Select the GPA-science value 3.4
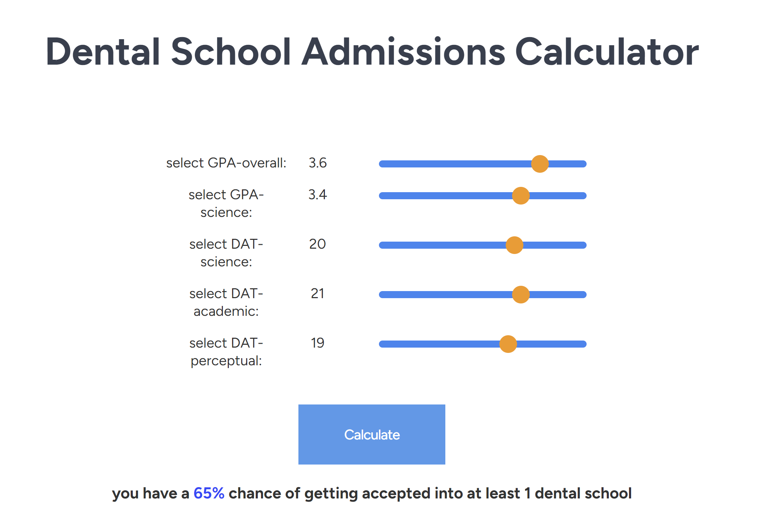 point(317,195)
